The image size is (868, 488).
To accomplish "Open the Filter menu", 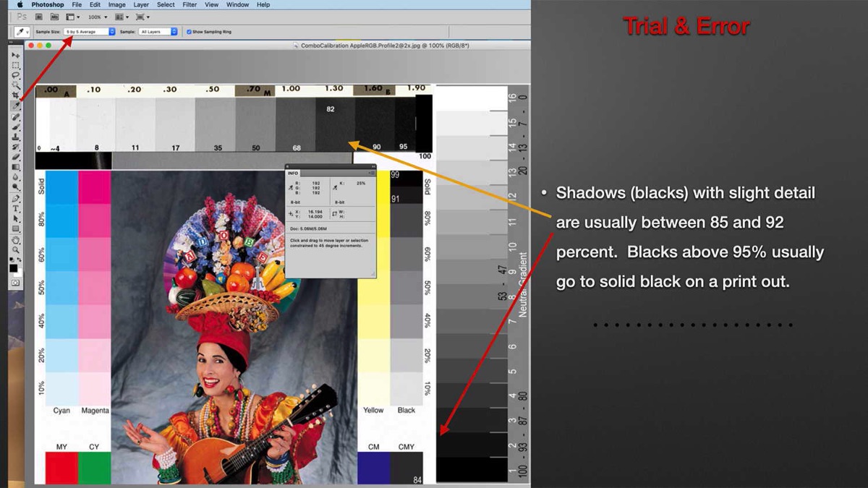I will point(190,4).
